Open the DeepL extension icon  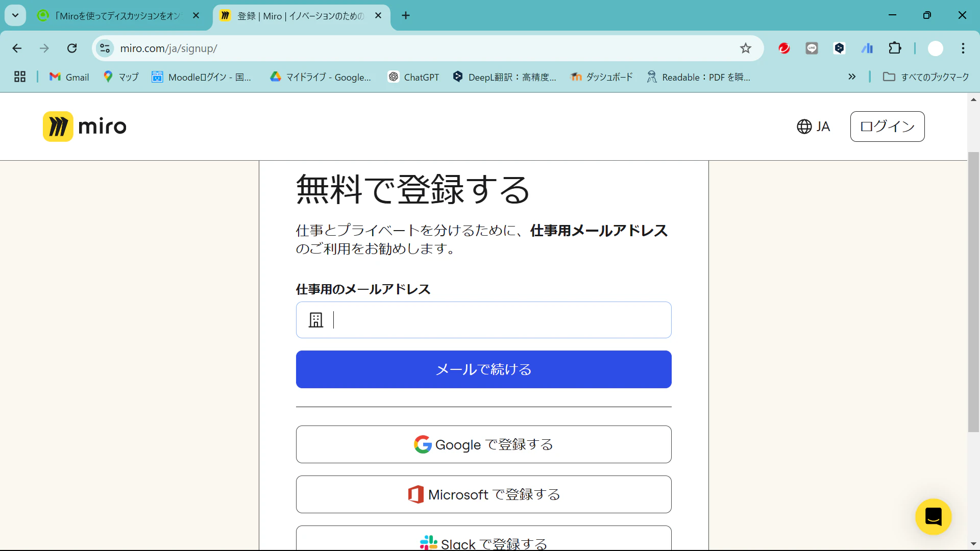[x=840, y=48]
